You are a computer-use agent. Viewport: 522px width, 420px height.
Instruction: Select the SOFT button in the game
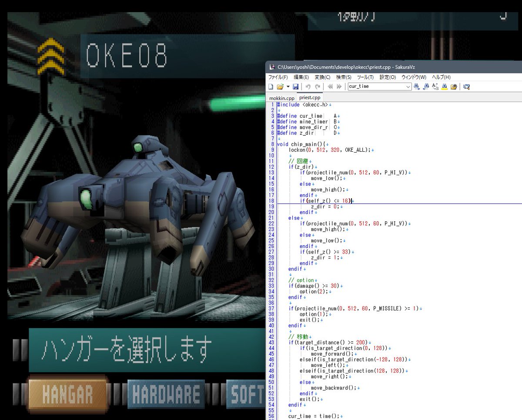click(x=246, y=394)
